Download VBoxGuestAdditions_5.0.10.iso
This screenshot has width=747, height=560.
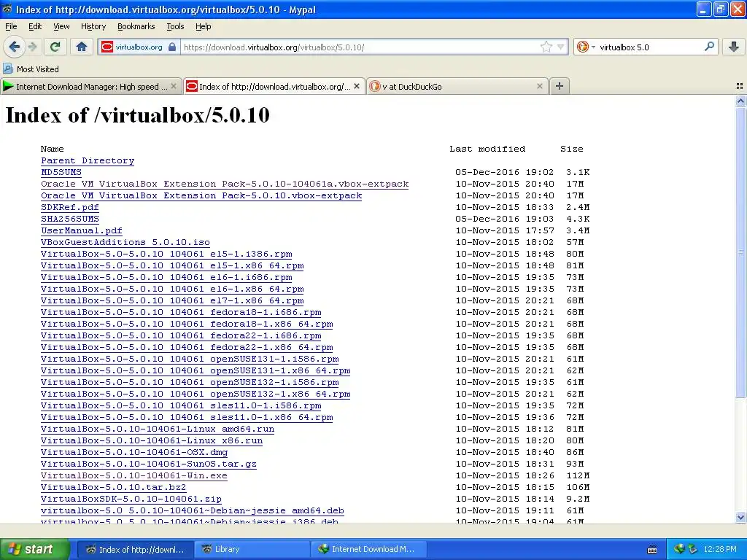point(125,242)
